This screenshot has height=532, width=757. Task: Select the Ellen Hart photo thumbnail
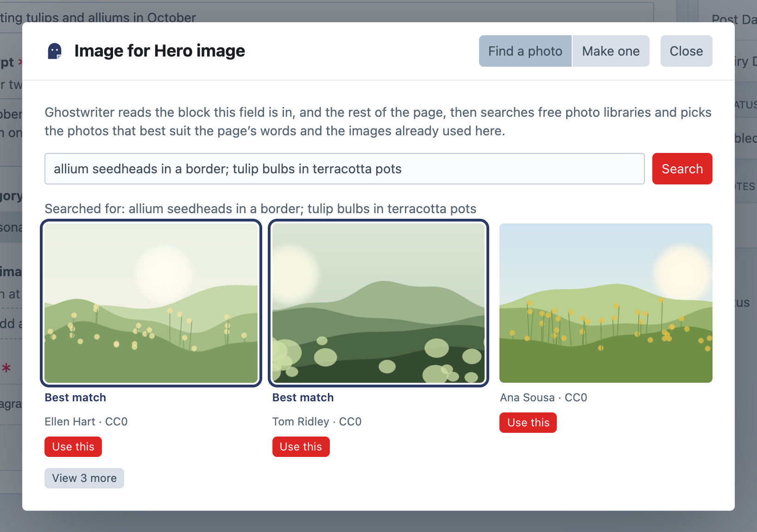click(151, 303)
